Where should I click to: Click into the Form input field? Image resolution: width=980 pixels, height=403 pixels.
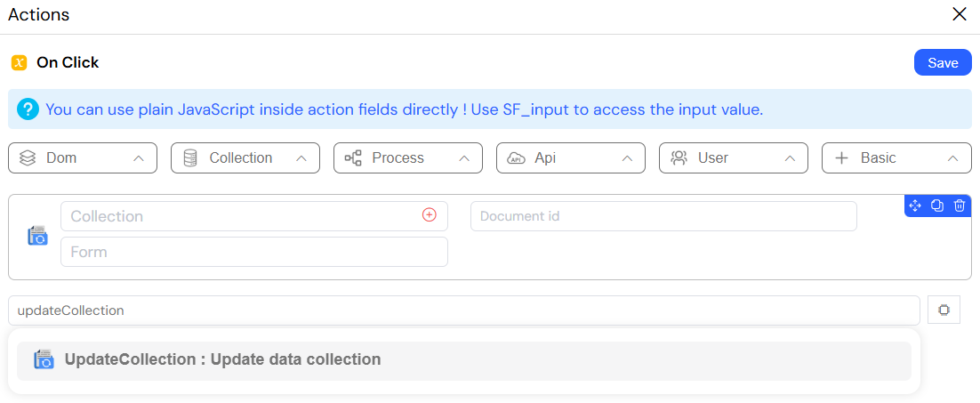point(253,252)
